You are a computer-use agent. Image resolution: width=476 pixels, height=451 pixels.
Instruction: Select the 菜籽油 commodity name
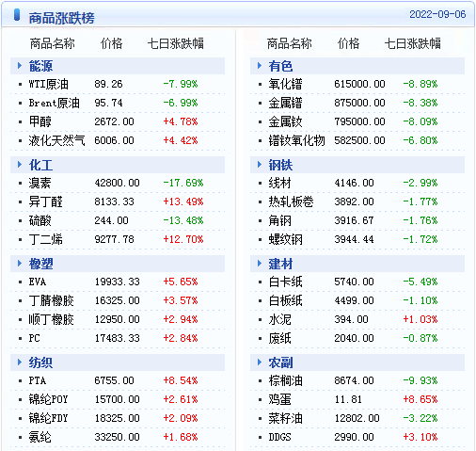click(285, 418)
